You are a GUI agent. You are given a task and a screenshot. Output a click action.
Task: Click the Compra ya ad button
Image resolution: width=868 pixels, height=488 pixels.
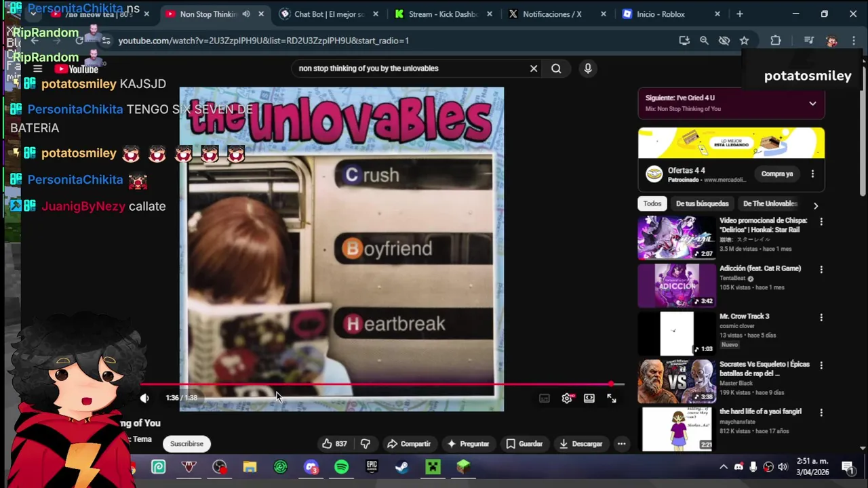[x=777, y=174]
